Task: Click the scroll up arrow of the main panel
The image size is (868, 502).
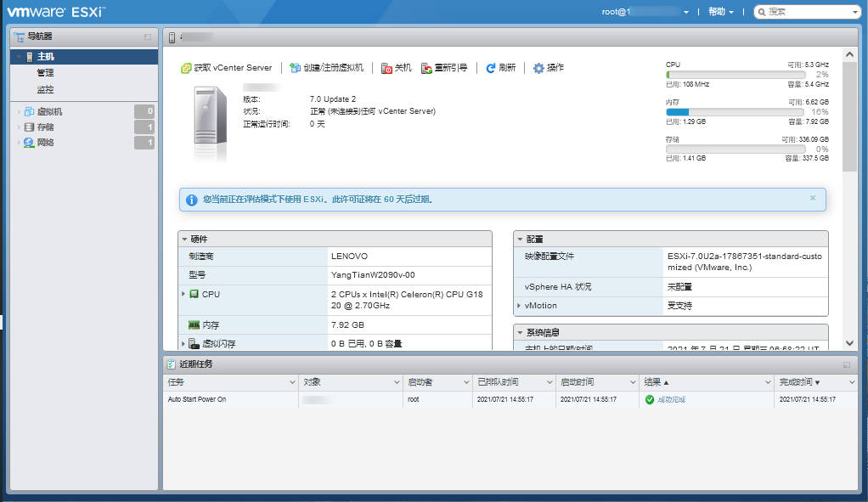Action: (x=849, y=55)
